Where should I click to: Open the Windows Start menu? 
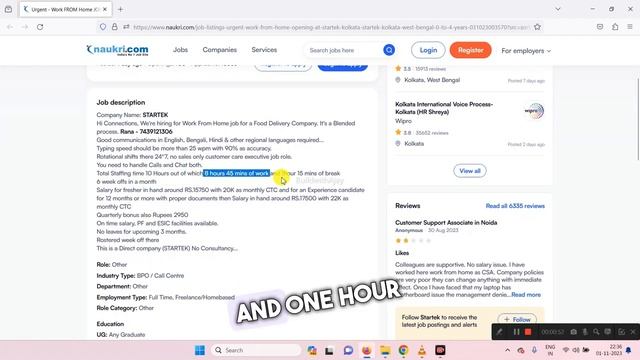(x=200, y=350)
